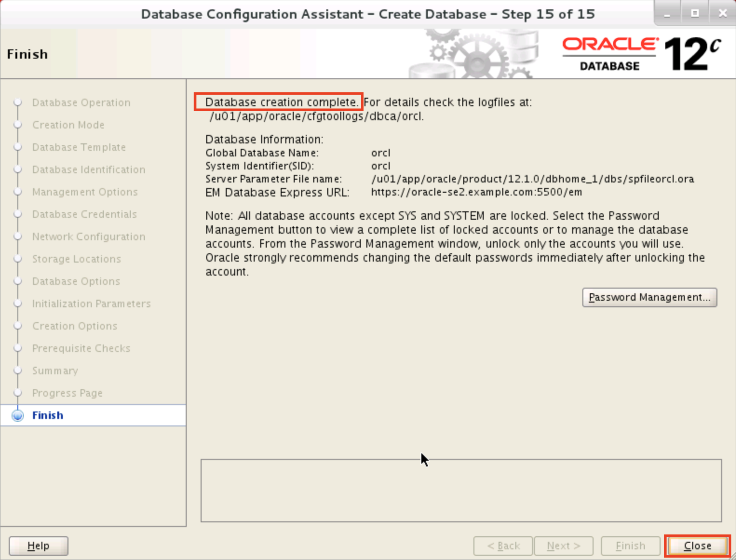Viewport: 736px width, 560px height.
Task: Click the Database Options step bullet
Action: click(18, 281)
